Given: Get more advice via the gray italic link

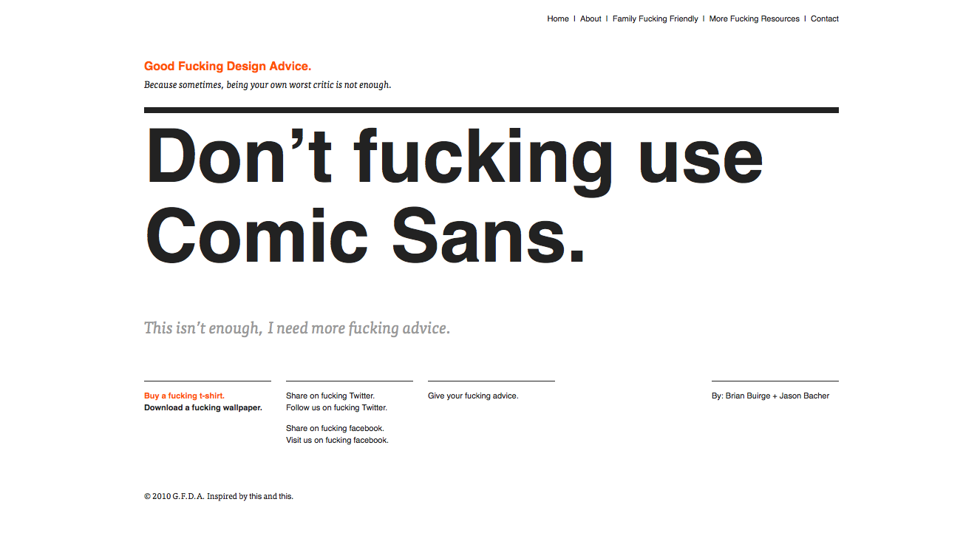Looking at the screenshot, I should [x=297, y=328].
